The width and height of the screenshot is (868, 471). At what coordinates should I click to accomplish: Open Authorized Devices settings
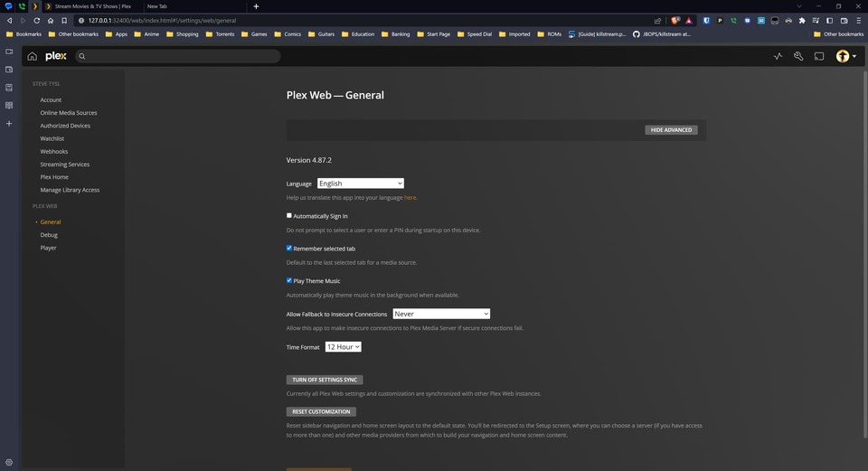click(65, 126)
